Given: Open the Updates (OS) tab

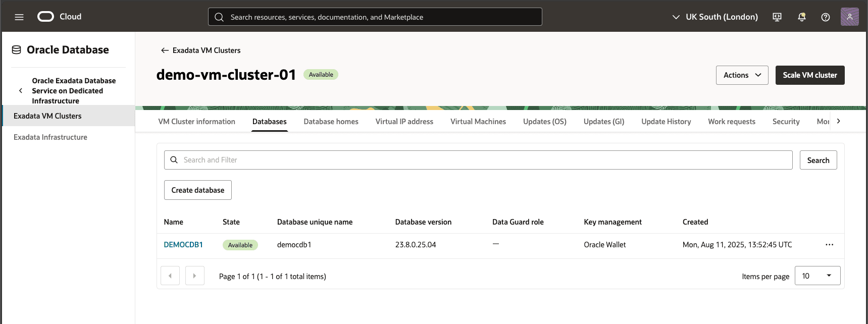Looking at the screenshot, I should [545, 122].
